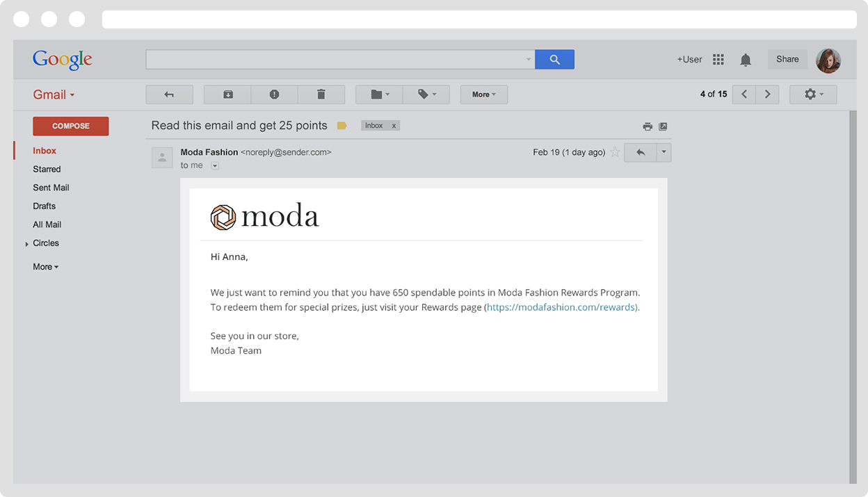
Task: Open the Gmail dropdown menu
Action: [54, 95]
